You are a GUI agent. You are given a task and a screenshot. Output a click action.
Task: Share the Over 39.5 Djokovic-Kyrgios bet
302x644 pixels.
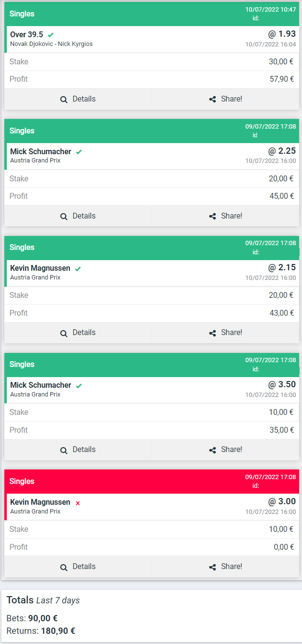point(226,99)
